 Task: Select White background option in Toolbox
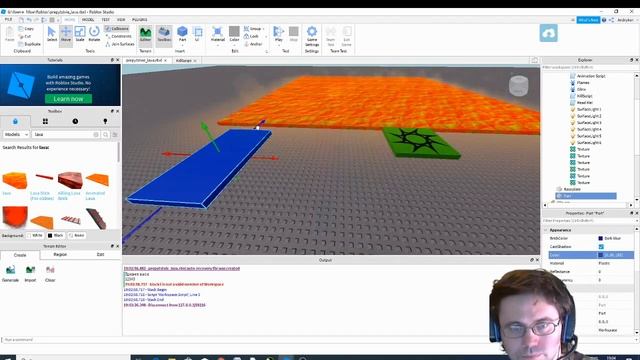(x=35, y=236)
